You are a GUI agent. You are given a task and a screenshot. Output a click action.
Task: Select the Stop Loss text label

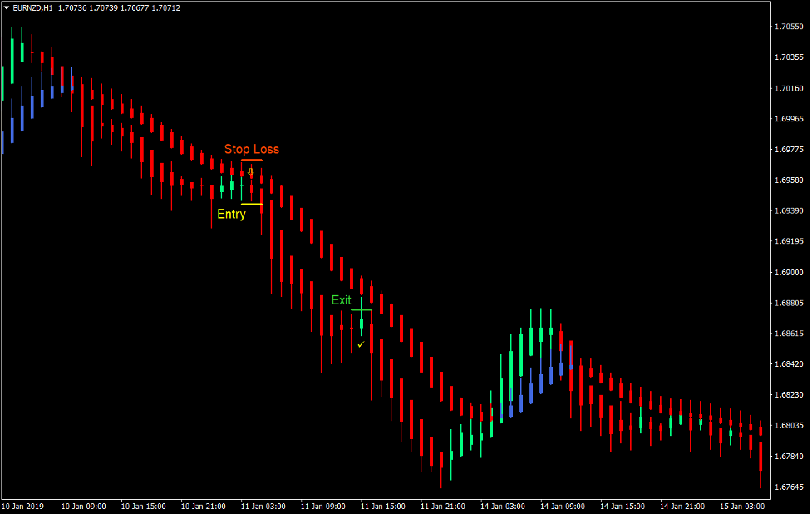(252, 149)
